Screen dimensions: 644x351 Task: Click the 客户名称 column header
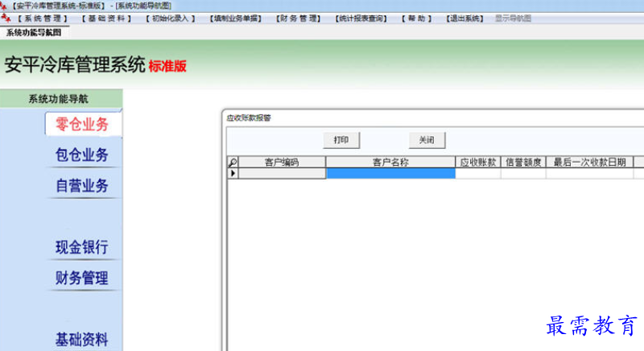pyautogui.click(x=390, y=162)
